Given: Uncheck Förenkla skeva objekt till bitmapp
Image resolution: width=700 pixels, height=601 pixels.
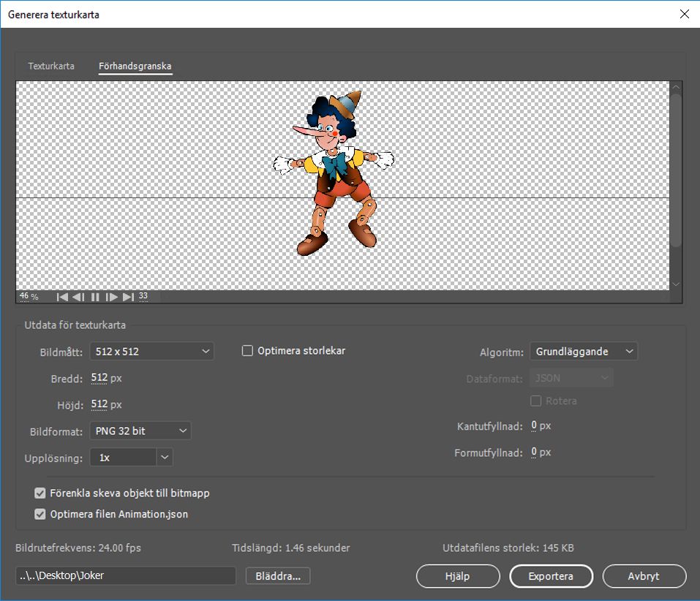Looking at the screenshot, I should 40,494.
